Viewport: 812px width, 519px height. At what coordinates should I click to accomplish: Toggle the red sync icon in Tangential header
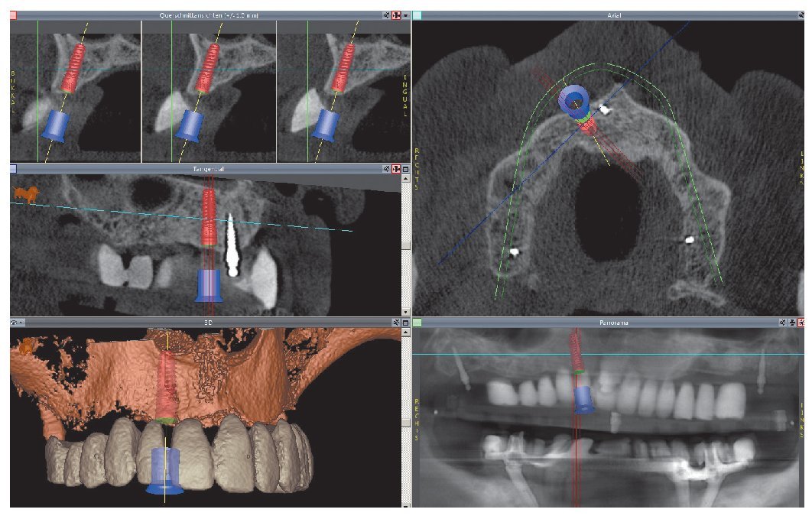tap(396, 168)
